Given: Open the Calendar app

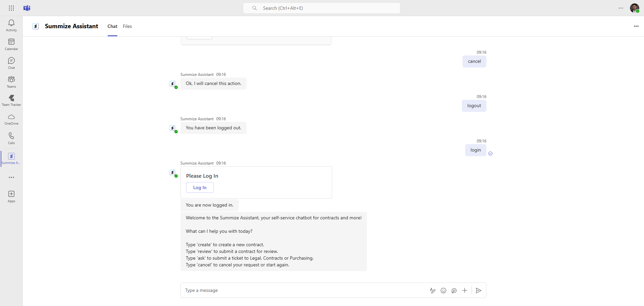Looking at the screenshot, I should pos(11,44).
